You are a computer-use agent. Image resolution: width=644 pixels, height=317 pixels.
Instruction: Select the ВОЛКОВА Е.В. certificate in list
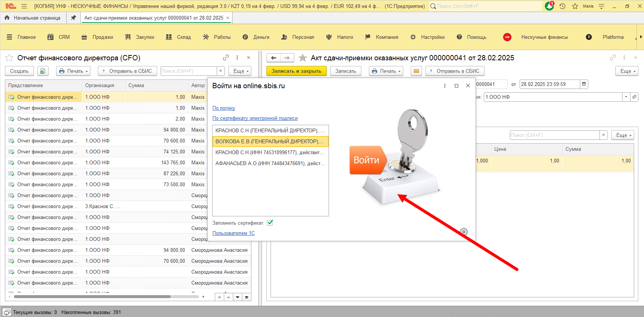270,141
